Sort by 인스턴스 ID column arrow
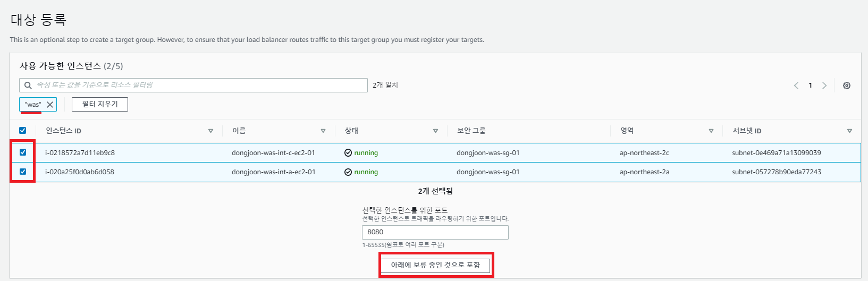 (x=211, y=131)
